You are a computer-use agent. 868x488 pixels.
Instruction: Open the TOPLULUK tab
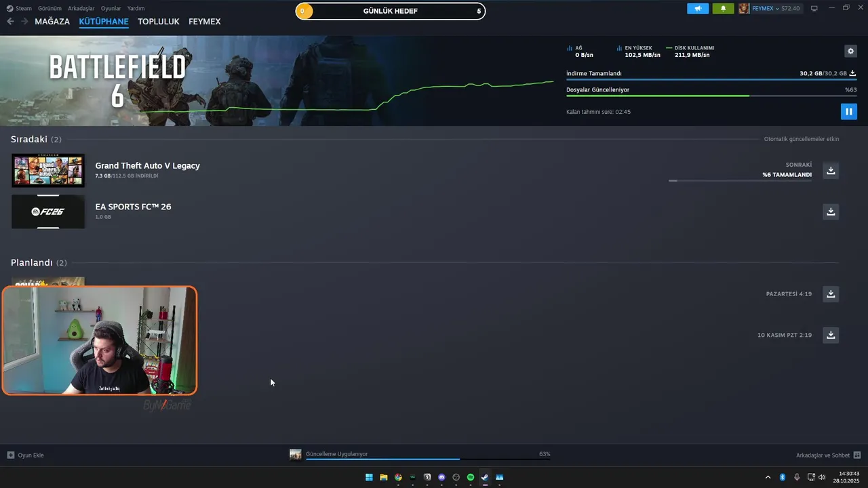coord(158,22)
